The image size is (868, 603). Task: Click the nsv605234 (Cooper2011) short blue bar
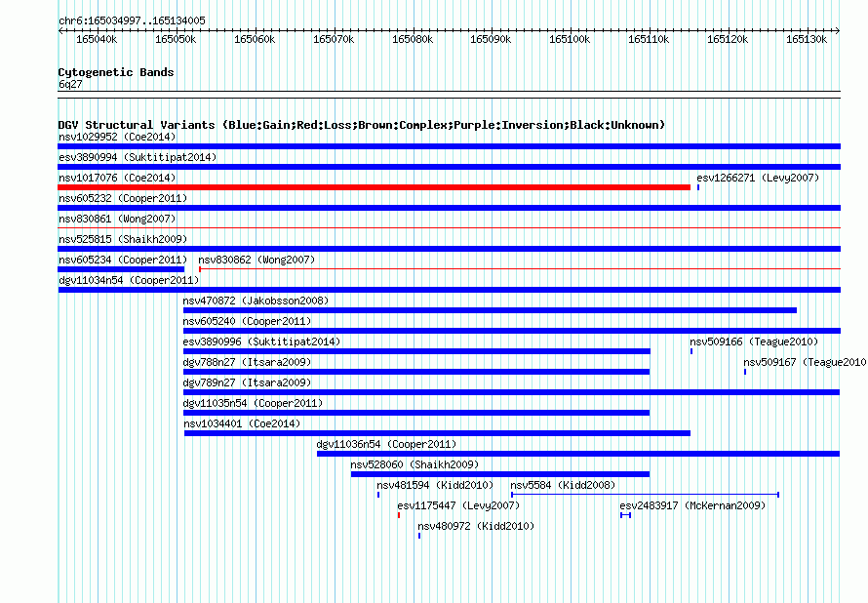tap(121, 269)
